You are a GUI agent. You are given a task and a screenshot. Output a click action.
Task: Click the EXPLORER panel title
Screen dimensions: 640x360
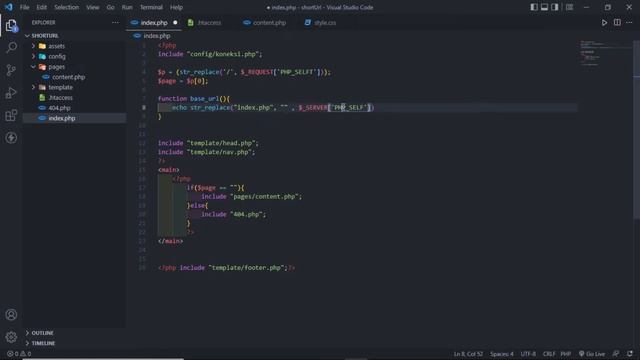pos(43,23)
